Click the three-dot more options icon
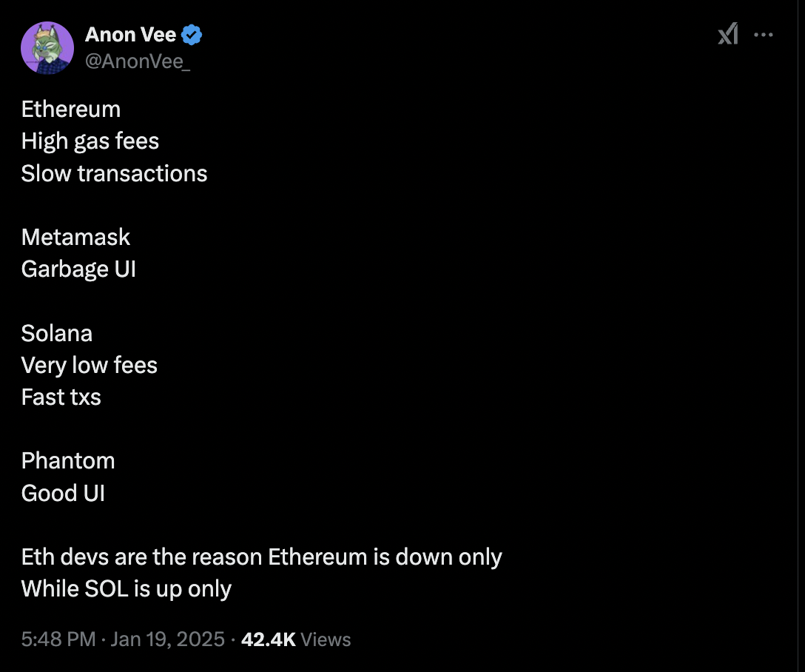 click(763, 33)
